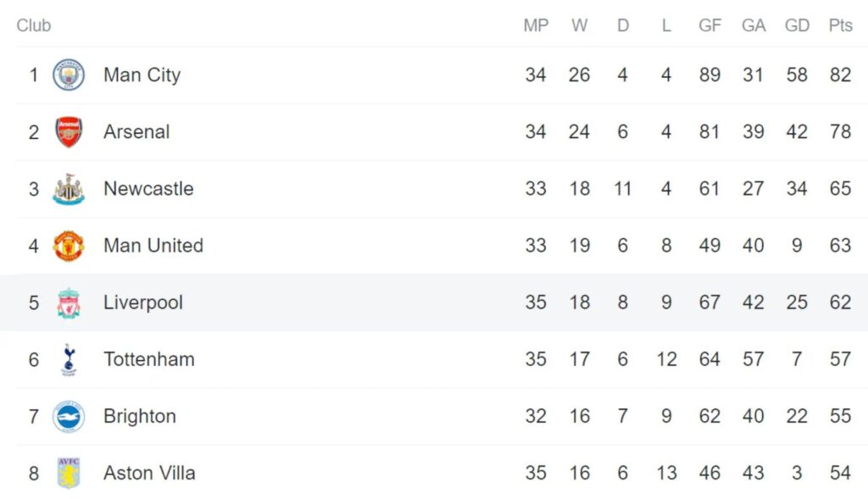Click the GF column header
Image resolution: width=868 pixels, height=499 pixels.
coord(709,25)
